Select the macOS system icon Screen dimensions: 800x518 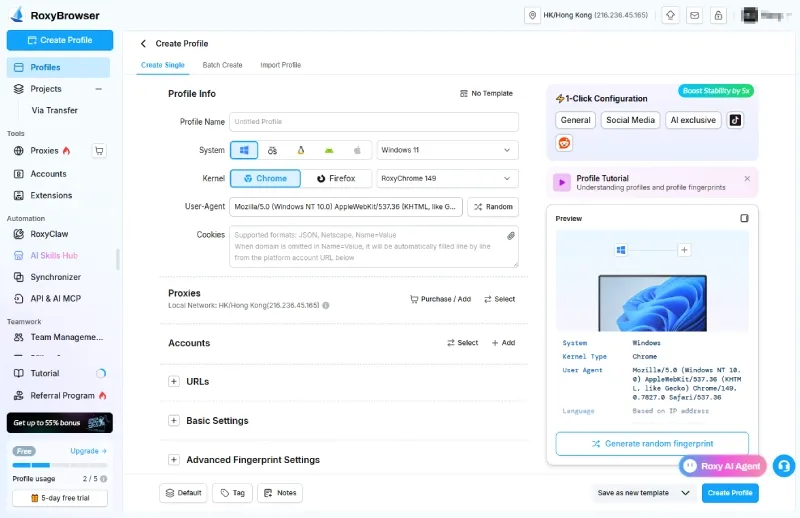(x=272, y=150)
